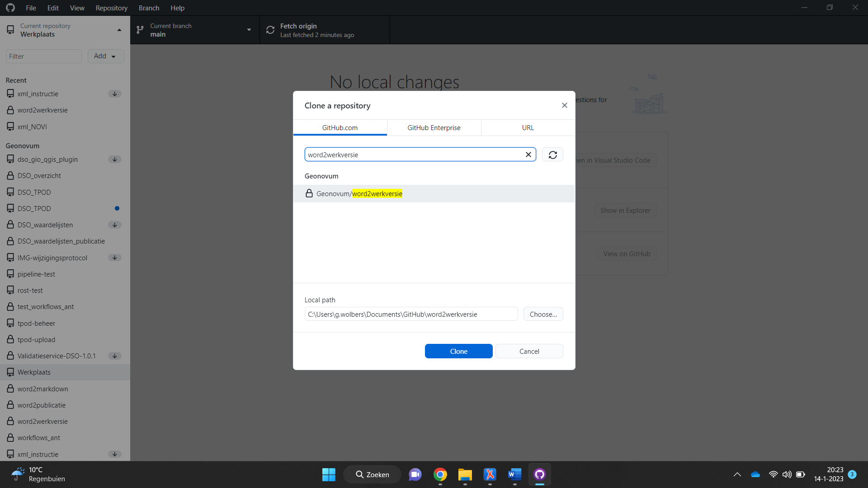Screen dimensions: 868x488
Task: Select the workflows_ant repository
Action: coord(65,438)
